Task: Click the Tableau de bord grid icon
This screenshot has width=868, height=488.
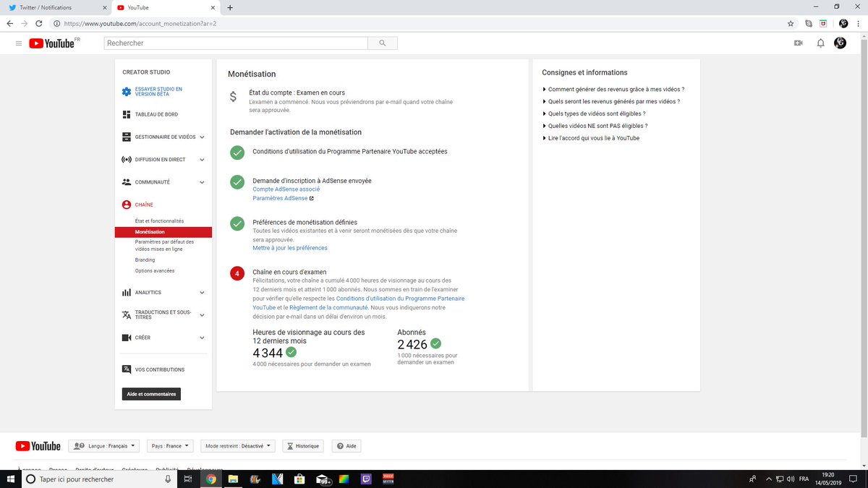Action: [126, 114]
